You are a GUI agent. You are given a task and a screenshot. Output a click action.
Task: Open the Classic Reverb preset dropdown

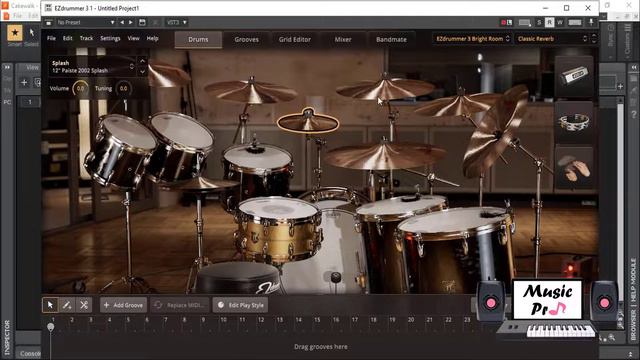click(x=552, y=39)
